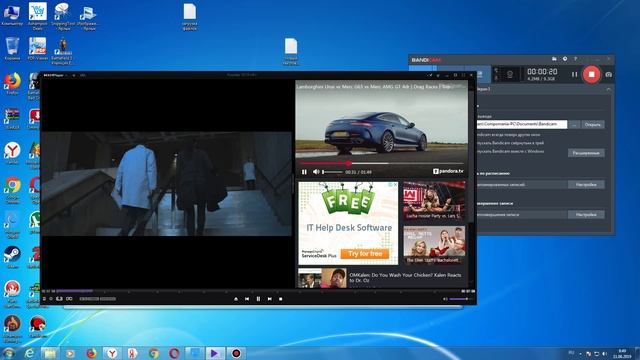Click the taskbar clock
Image resolution: width=640 pixels, height=360 pixels.
click(622, 353)
